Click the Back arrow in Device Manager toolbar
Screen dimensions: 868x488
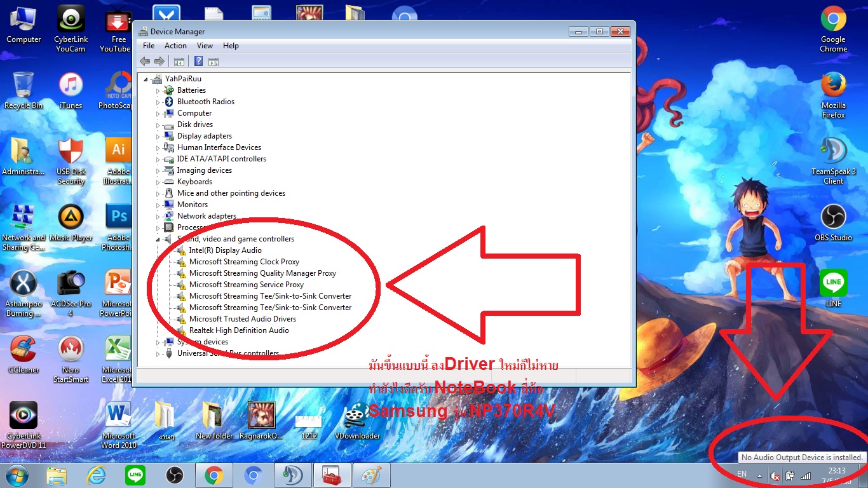coord(145,62)
